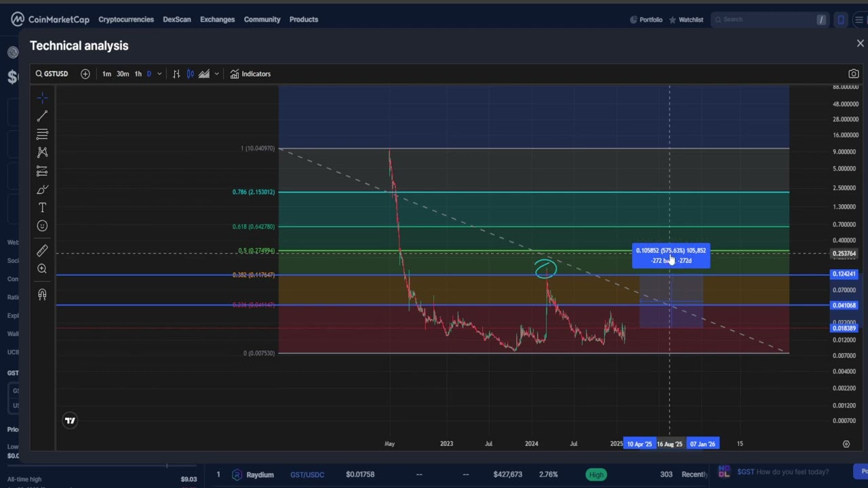The image size is (868, 488).
Task: Open the forecasting and measurement tools
Action: (42, 171)
